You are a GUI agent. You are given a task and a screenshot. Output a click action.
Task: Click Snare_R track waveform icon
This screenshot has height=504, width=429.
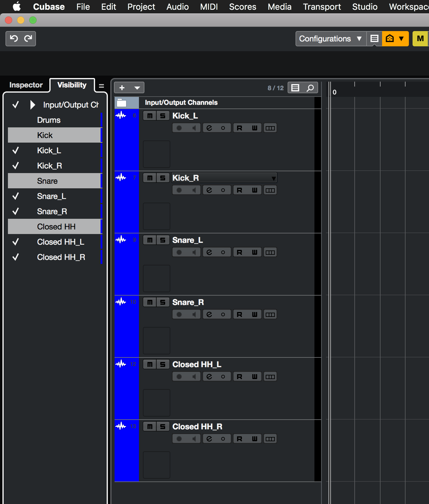(x=121, y=302)
